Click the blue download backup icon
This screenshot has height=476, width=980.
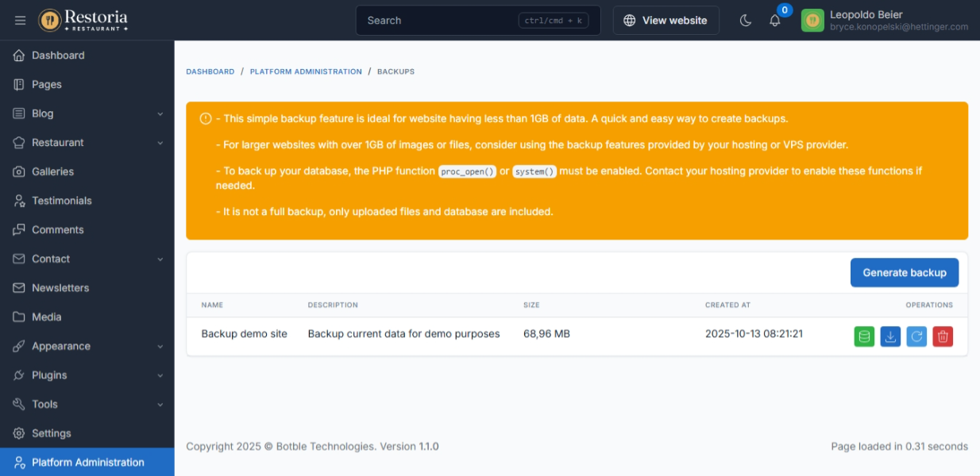point(890,336)
